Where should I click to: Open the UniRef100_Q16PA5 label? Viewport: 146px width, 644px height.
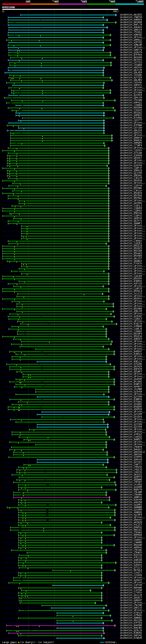pos(131,379)
